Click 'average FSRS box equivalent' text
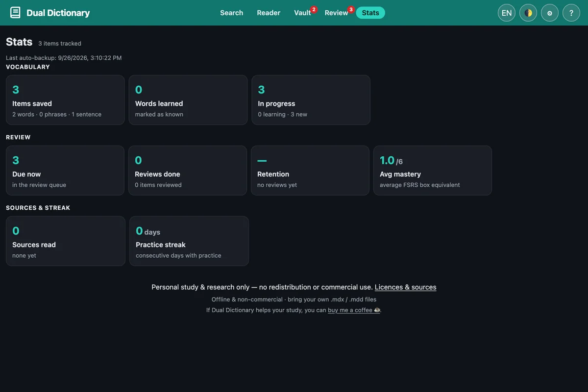Viewport: 588px width, 392px height. 420,185
